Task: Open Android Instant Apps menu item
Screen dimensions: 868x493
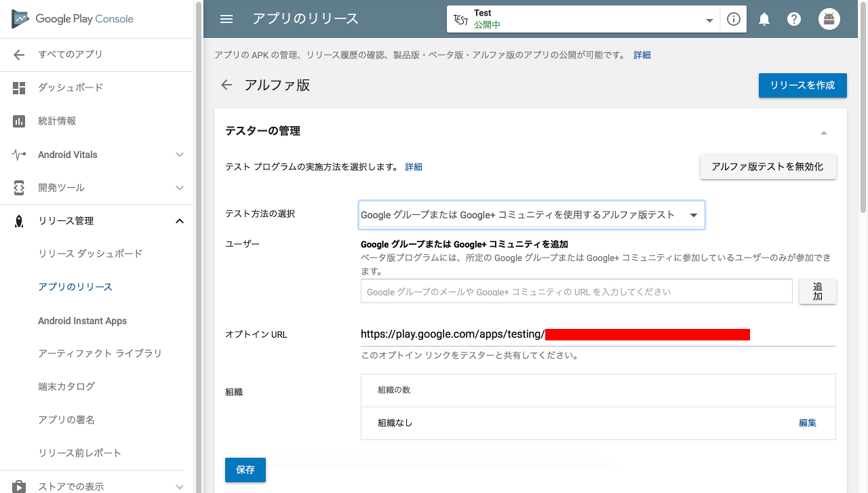Action: click(x=82, y=321)
